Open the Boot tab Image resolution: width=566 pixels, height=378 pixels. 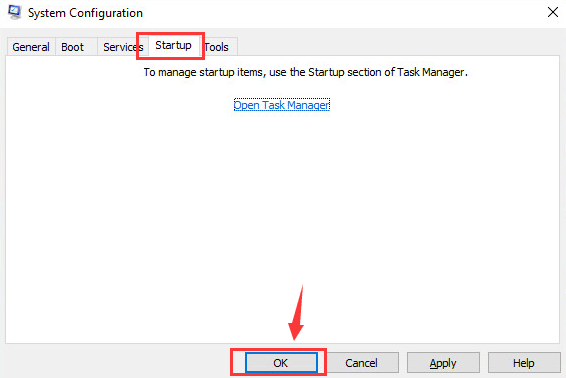(x=73, y=47)
